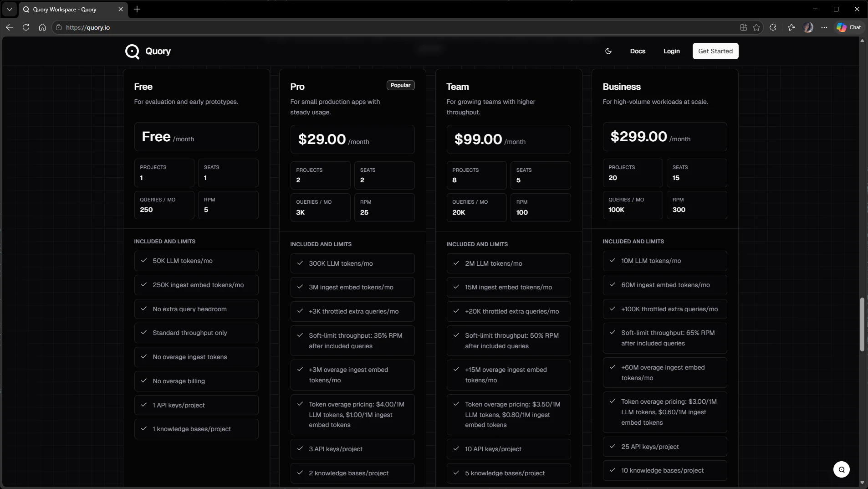Click 250K ingest embed tokens/mo row
This screenshot has width=868, height=489.
pos(196,285)
